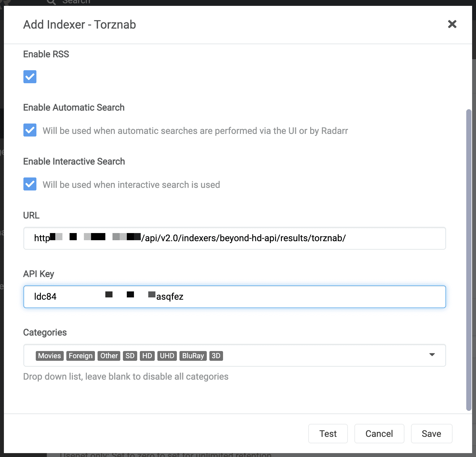The width and height of the screenshot is (476, 457).
Task: Expand the Categories dropdown arrow
Action: 432,355
